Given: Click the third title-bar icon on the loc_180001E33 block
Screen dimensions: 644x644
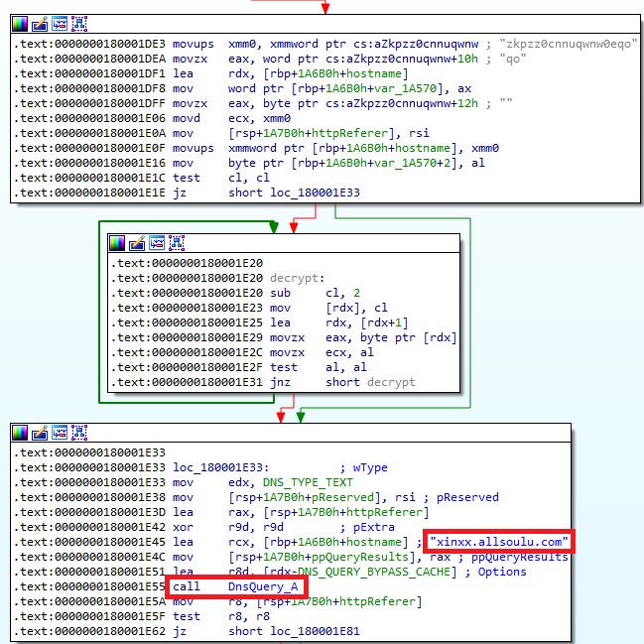Looking at the screenshot, I should 60,433.
